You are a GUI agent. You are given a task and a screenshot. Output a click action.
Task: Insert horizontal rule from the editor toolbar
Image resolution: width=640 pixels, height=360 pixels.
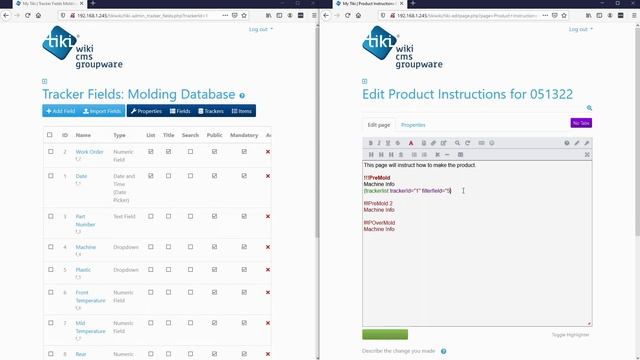(x=447, y=155)
